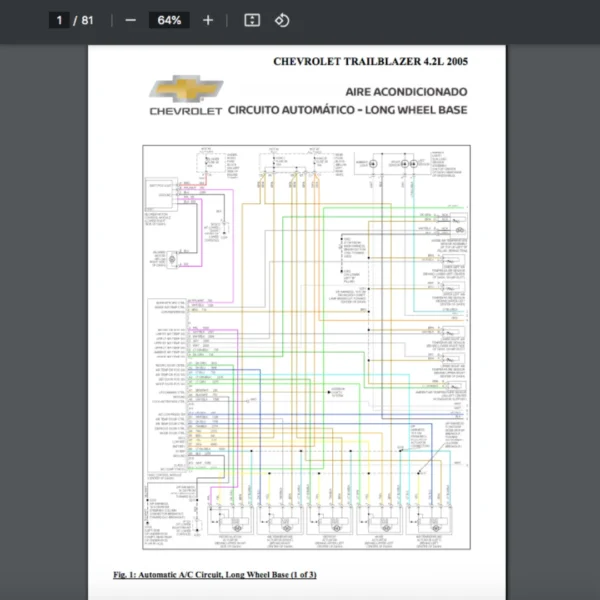Click the zoom in plus button
This screenshot has height=600, width=600.
click(208, 20)
